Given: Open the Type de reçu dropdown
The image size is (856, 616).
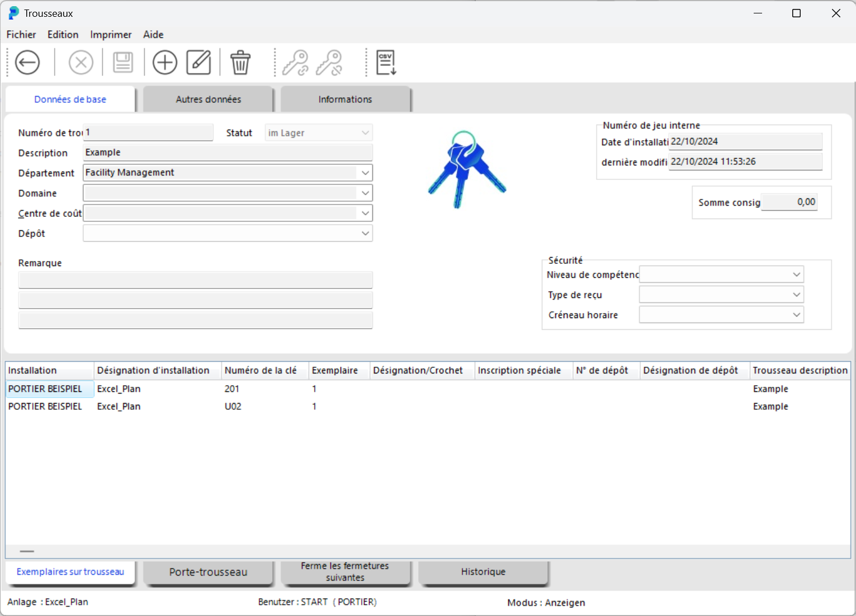Looking at the screenshot, I should (x=796, y=295).
